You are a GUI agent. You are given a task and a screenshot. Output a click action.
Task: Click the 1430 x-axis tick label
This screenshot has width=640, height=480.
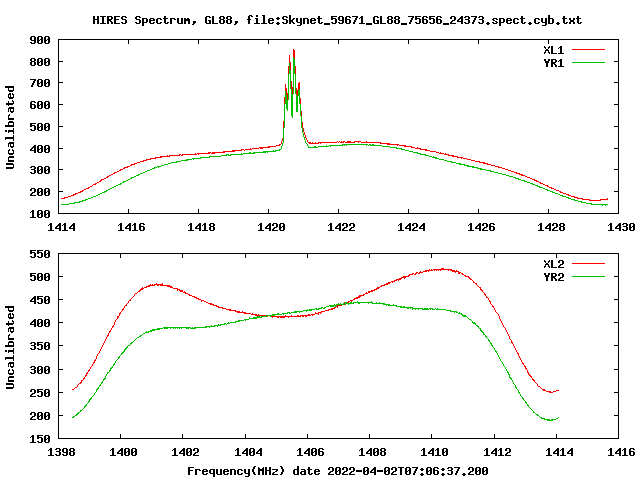click(x=621, y=227)
